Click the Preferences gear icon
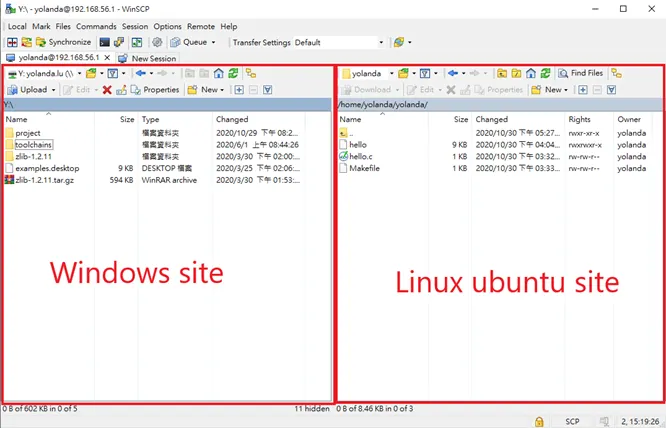This screenshot has height=428, width=666. click(157, 42)
